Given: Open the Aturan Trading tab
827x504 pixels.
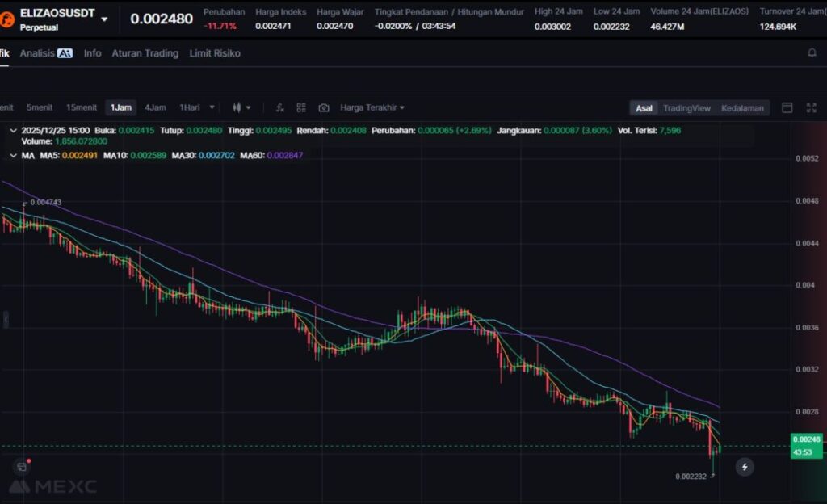Looking at the screenshot, I should coord(145,53).
